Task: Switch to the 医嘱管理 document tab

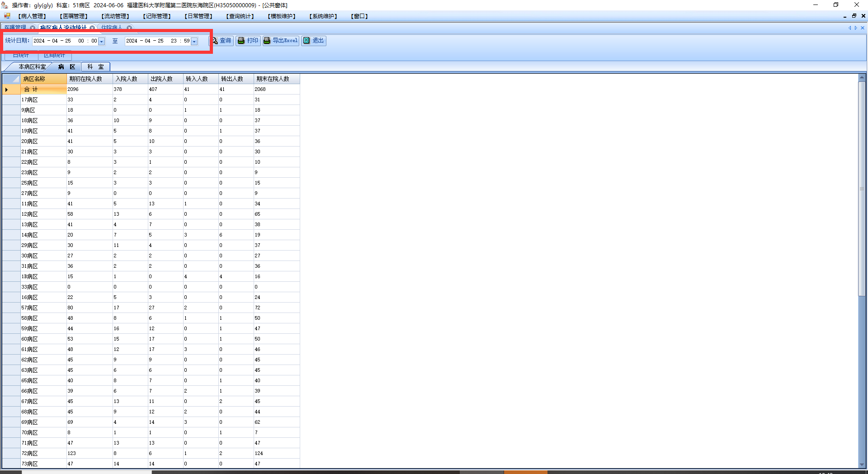Action: pos(15,28)
